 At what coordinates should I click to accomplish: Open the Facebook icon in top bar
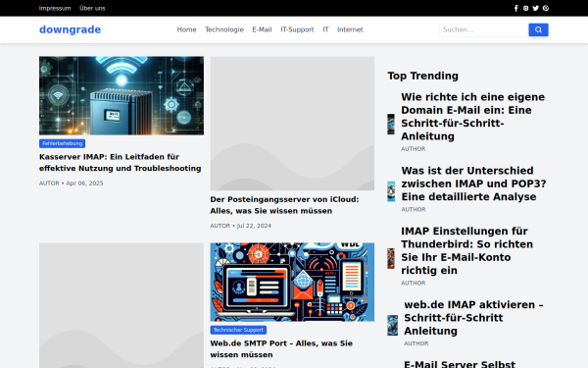click(516, 8)
